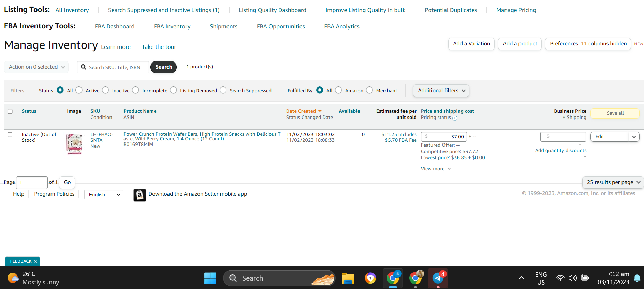This screenshot has height=289, width=644.
Task: Expand View more pricing details
Action: coord(436,169)
